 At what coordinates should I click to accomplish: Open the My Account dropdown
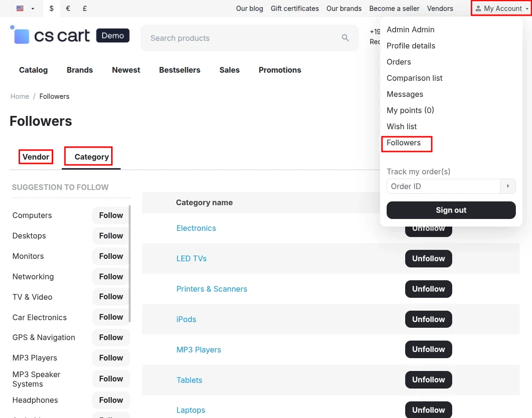[502, 9]
